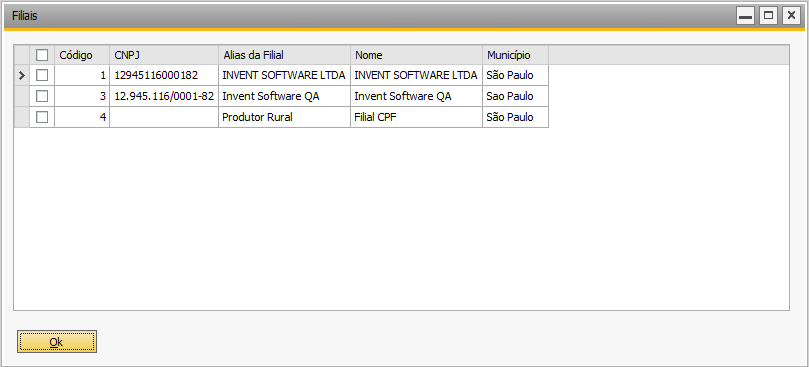The image size is (809, 367).
Task: Sort by the CNPJ column header
Action: click(164, 55)
